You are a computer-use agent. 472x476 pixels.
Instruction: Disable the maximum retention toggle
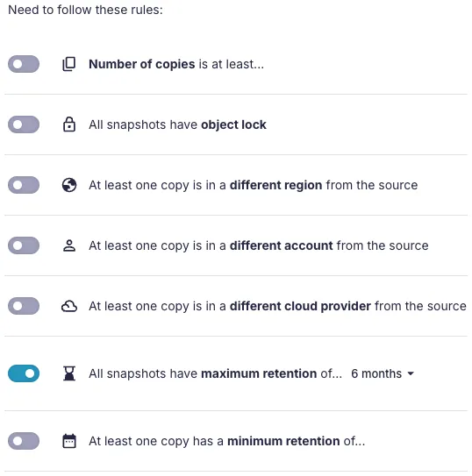point(24,373)
